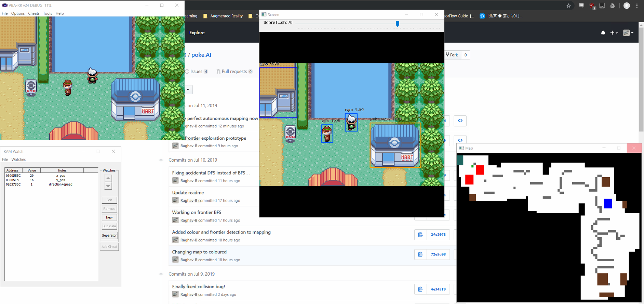Open TensorFlow Guide bookmark
This screenshot has width=644, height=304.
pos(459,16)
